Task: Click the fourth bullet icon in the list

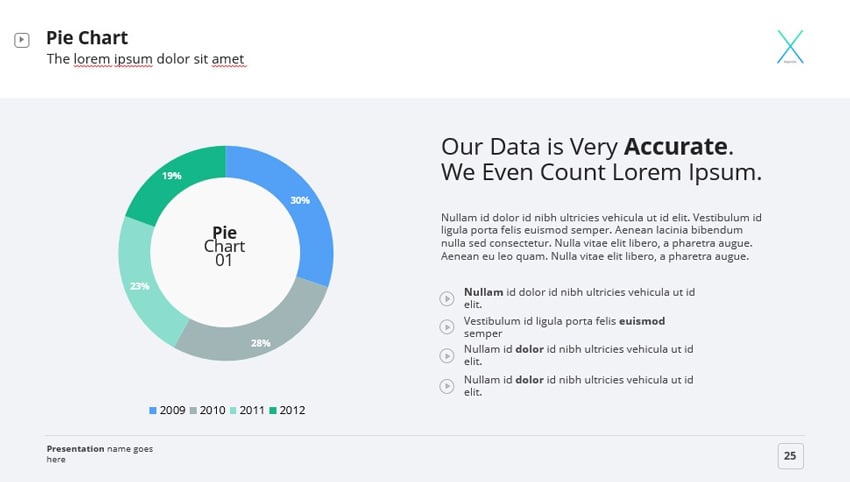Action: coord(446,385)
